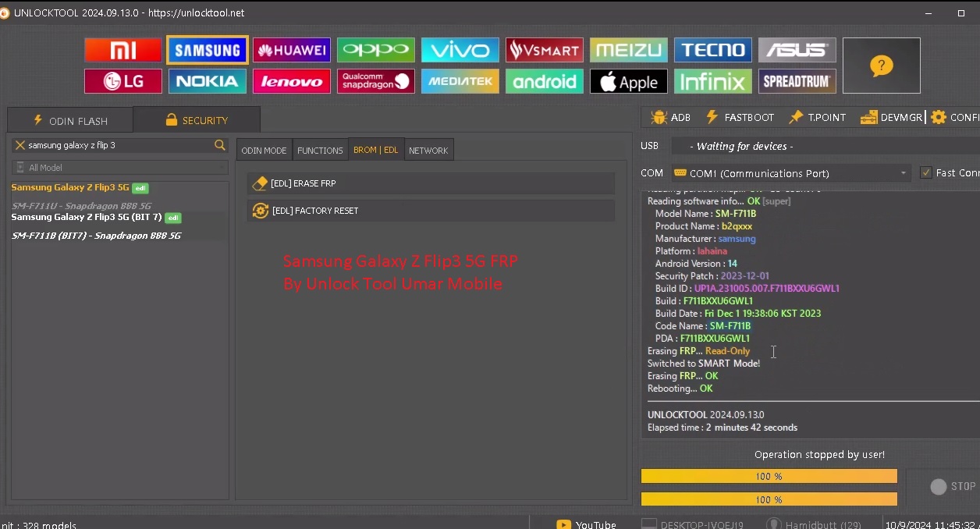Clear the model search with X icon
Image resolution: width=980 pixels, height=529 pixels.
tap(20, 145)
